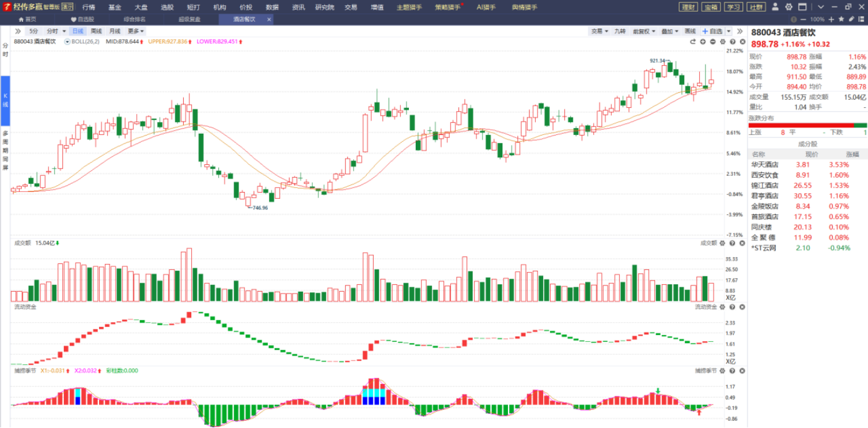Open 华天酒店 from the constituent stocks list
Image resolution: width=868 pixels, height=428 pixels.
coord(765,165)
